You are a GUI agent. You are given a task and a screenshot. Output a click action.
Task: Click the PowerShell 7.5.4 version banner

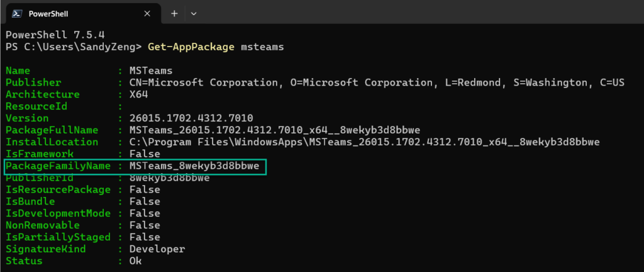pos(48,35)
